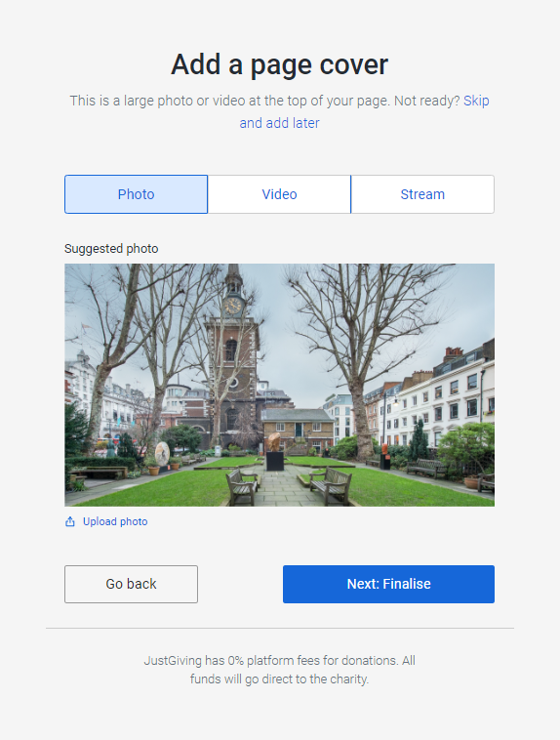Click the horizontal divider above the footer

point(280,628)
